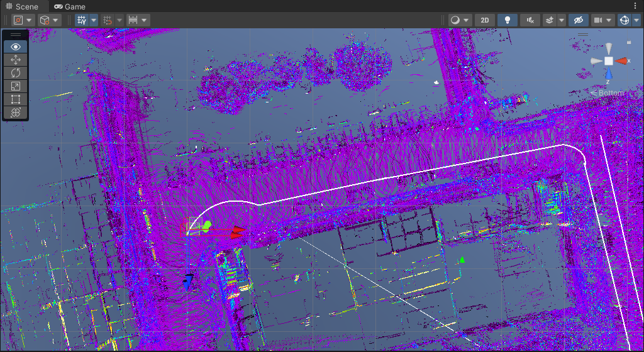Open the tool handle rotation dropdown

pos(49,20)
